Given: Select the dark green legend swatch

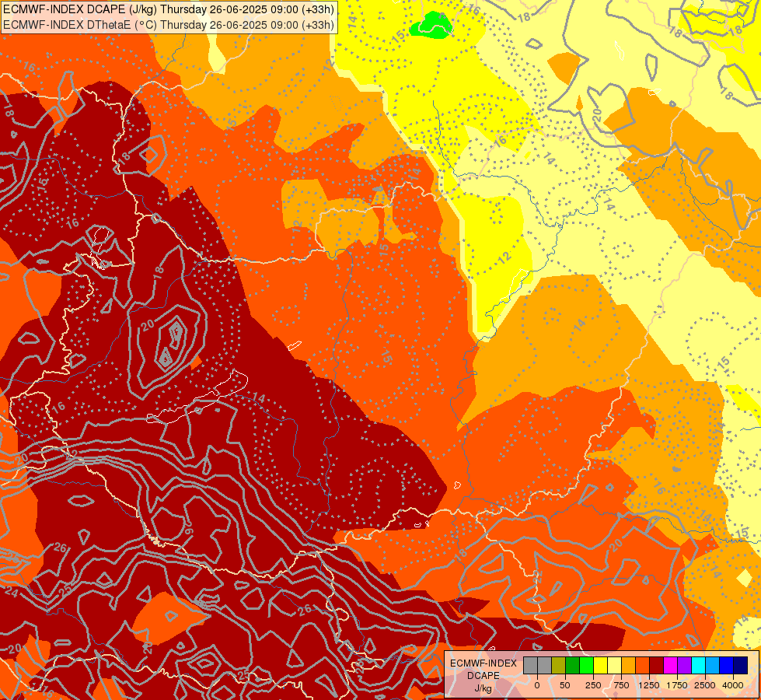Looking at the screenshot, I should (573, 666).
